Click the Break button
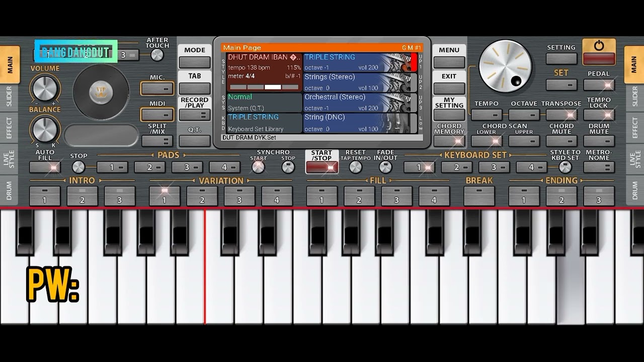Screen dimensions: 644x362 (479, 196)
